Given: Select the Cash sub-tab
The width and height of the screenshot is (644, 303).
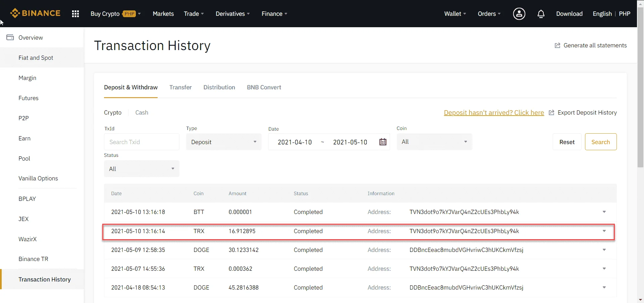Looking at the screenshot, I should coord(142,113).
